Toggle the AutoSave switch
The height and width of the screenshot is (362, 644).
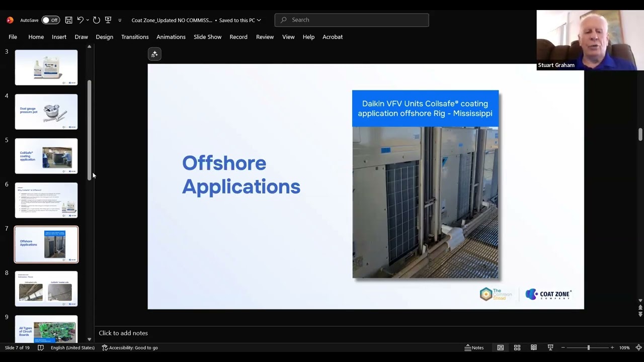coord(50,20)
